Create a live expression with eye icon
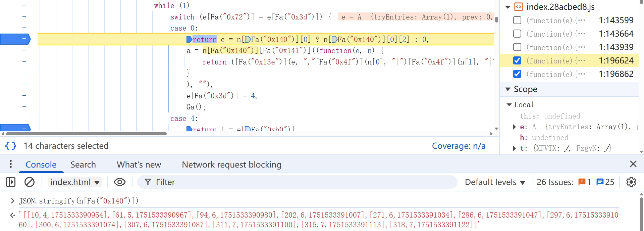 (x=120, y=182)
